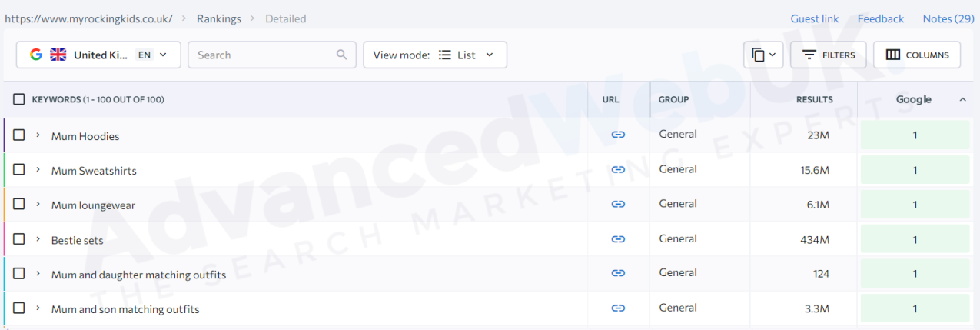Select all keywords with header checkbox
This screenshot has width=980, height=330.
[x=19, y=99]
